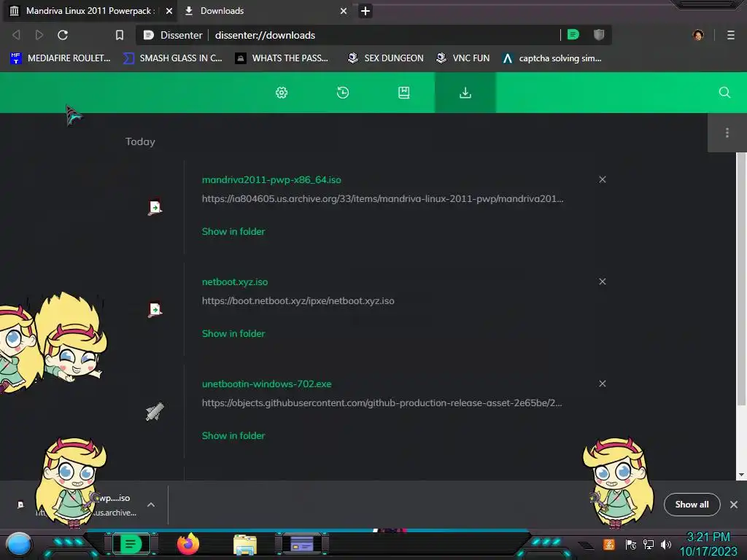Click the volume speaker tray icon
Screen dimensions: 747x560
[x=666, y=544]
